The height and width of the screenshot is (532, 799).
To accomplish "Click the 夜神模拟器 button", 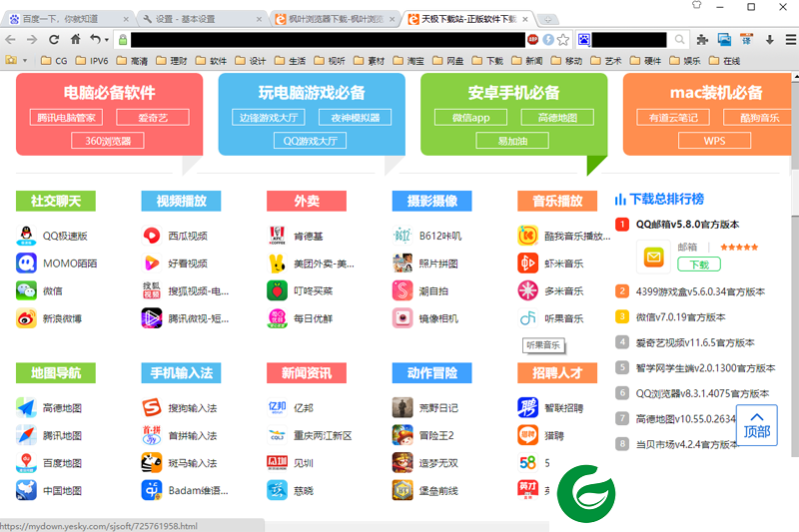I will point(356,118).
